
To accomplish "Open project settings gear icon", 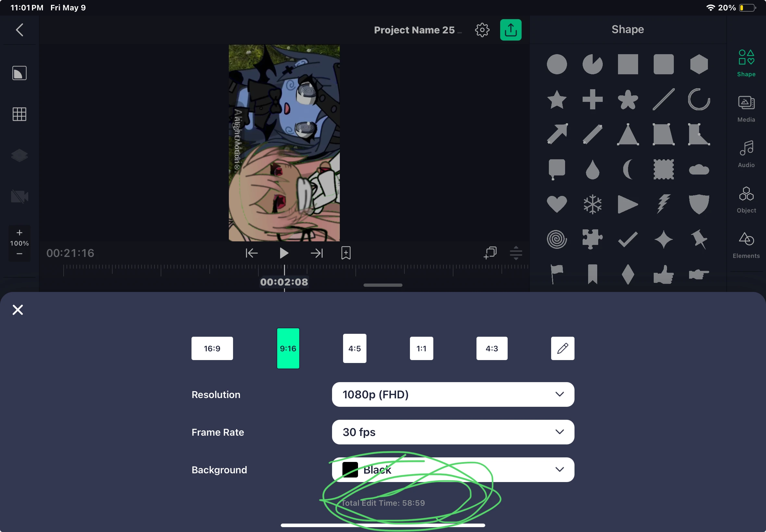I will click(482, 30).
